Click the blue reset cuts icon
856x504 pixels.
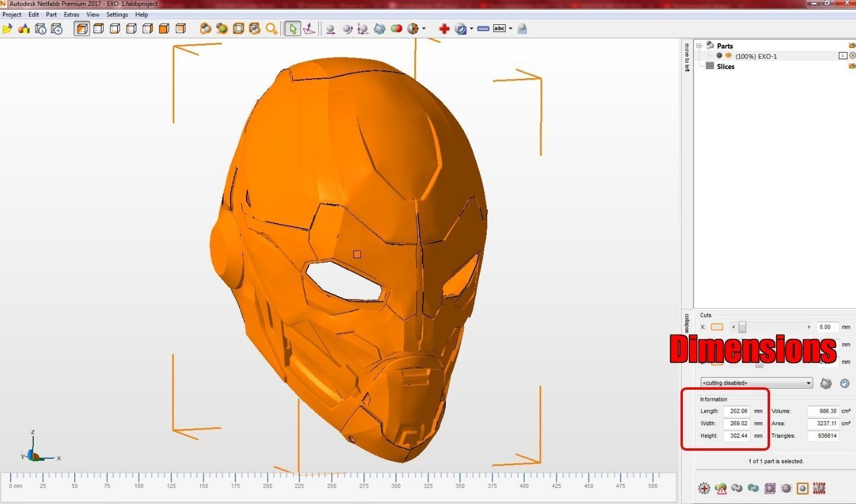tap(845, 383)
